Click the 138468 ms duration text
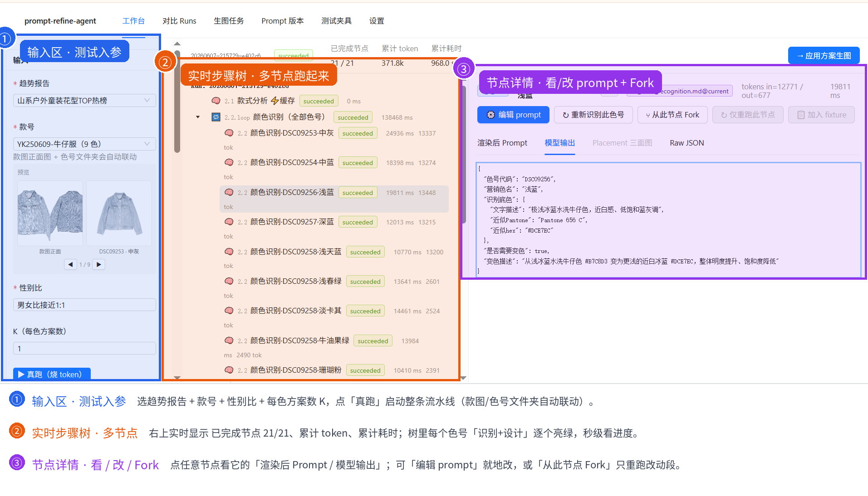Viewport: 868px width, 496px height. [397, 117]
